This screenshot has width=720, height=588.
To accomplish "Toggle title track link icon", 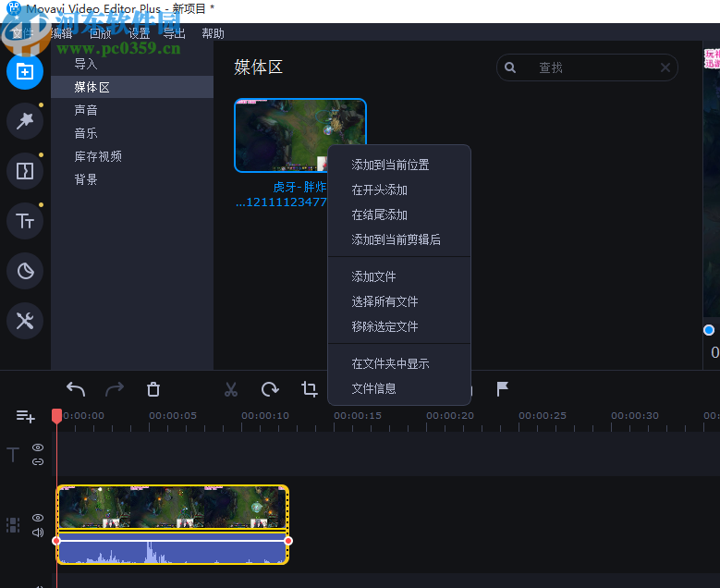I will (x=38, y=461).
